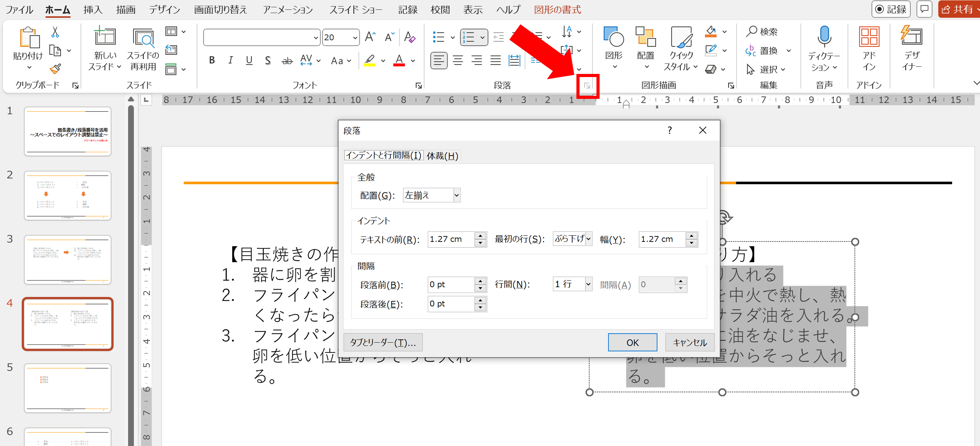Viewport: 980px width, 446px height.
Task: Toggle italic formatting
Action: [230, 60]
